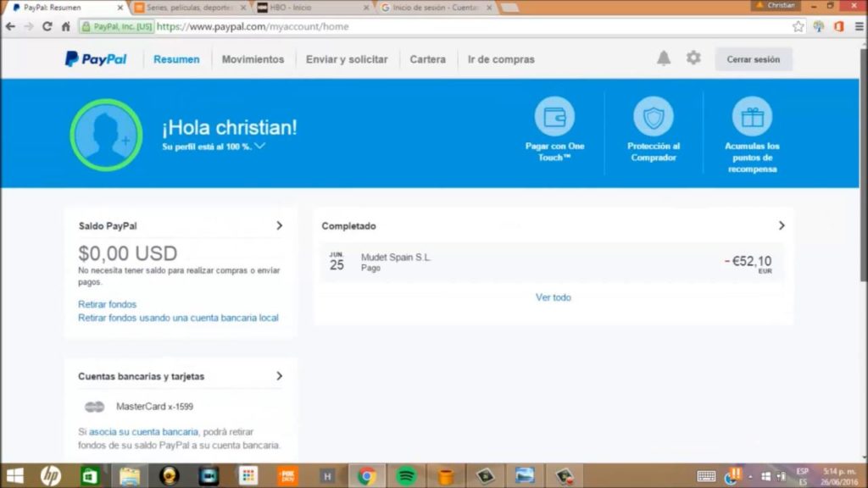Click the Retirar fondos link
The height and width of the screenshot is (488, 868).
[x=107, y=304]
